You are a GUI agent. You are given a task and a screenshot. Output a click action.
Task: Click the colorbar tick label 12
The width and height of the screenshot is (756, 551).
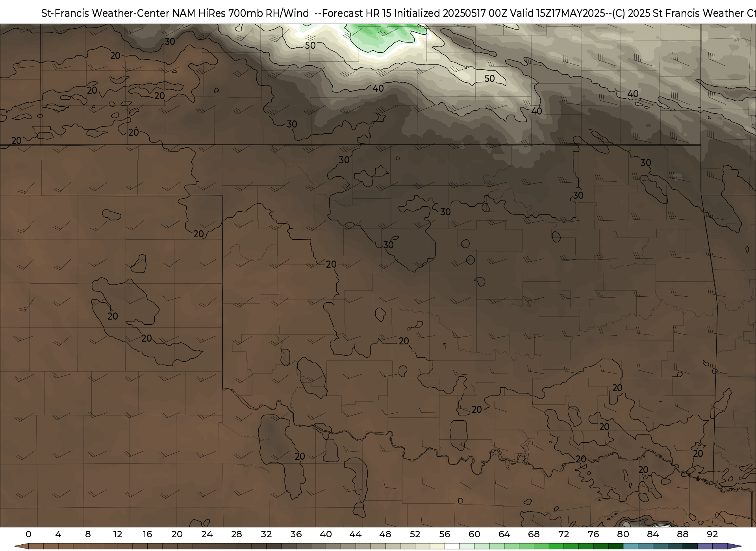[x=118, y=534]
